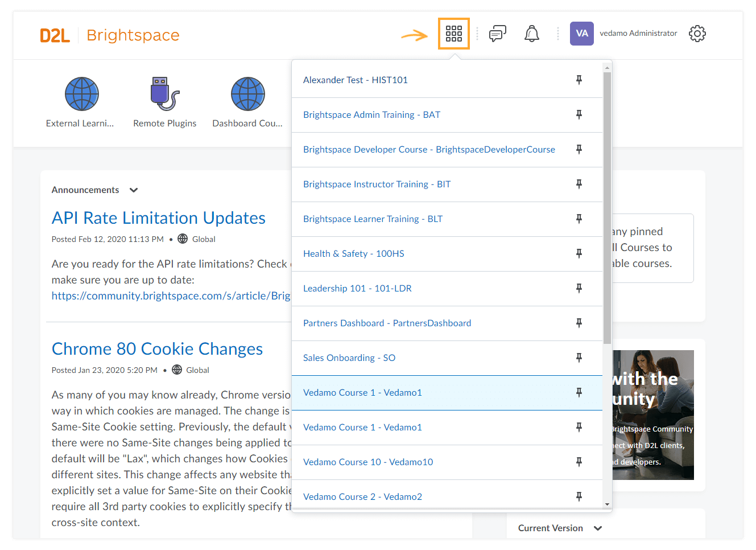Pin the highlighted Vedamo Course 1 row
Image resolution: width=756 pixels, height=550 pixels.
point(579,392)
